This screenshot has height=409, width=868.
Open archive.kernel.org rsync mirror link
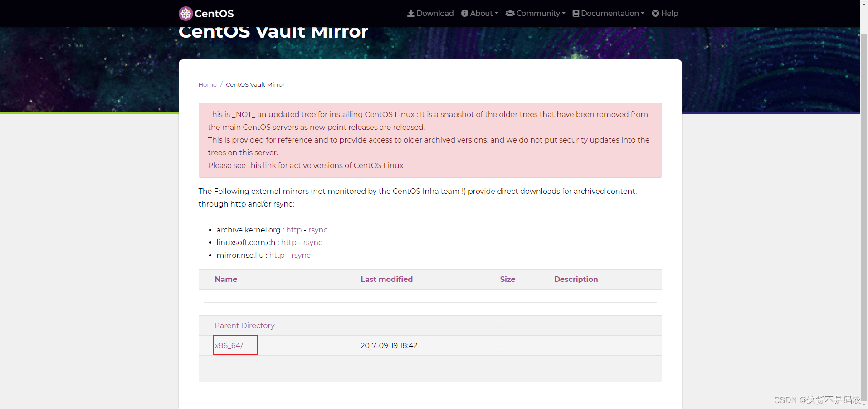pyautogui.click(x=318, y=230)
